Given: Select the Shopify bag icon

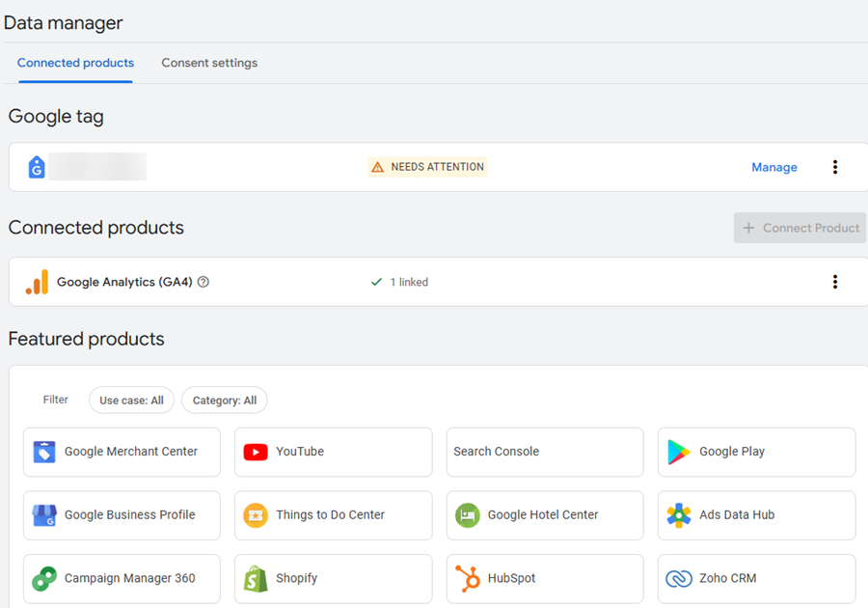Looking at the screenshot, I should click(x=255, y=578).
